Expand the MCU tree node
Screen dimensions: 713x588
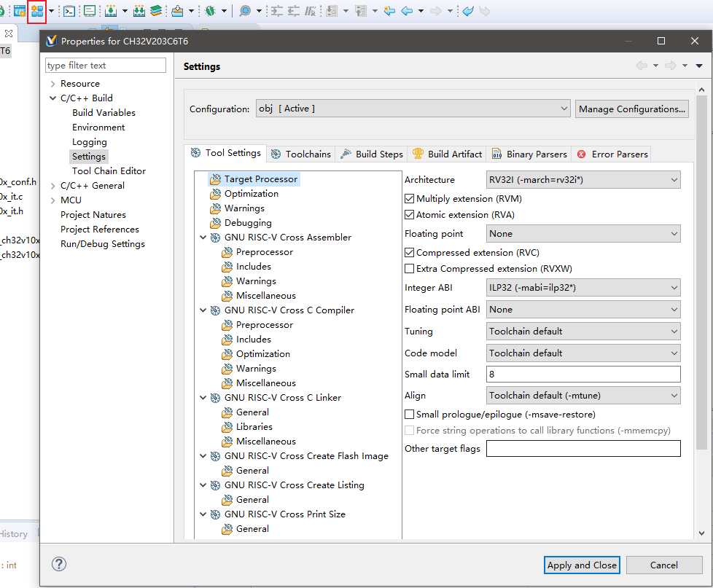(x=52, y=200)
